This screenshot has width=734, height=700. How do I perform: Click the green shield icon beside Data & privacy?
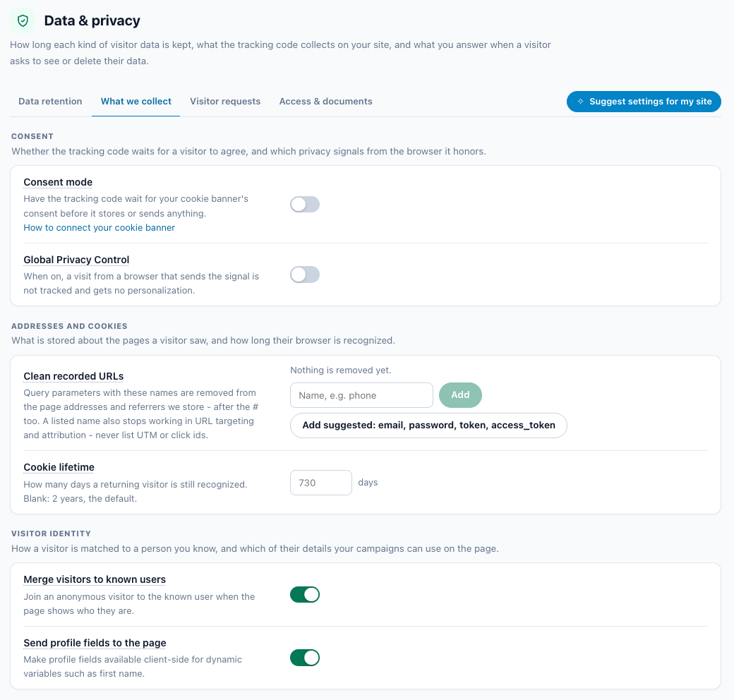[x=23, y=20]
